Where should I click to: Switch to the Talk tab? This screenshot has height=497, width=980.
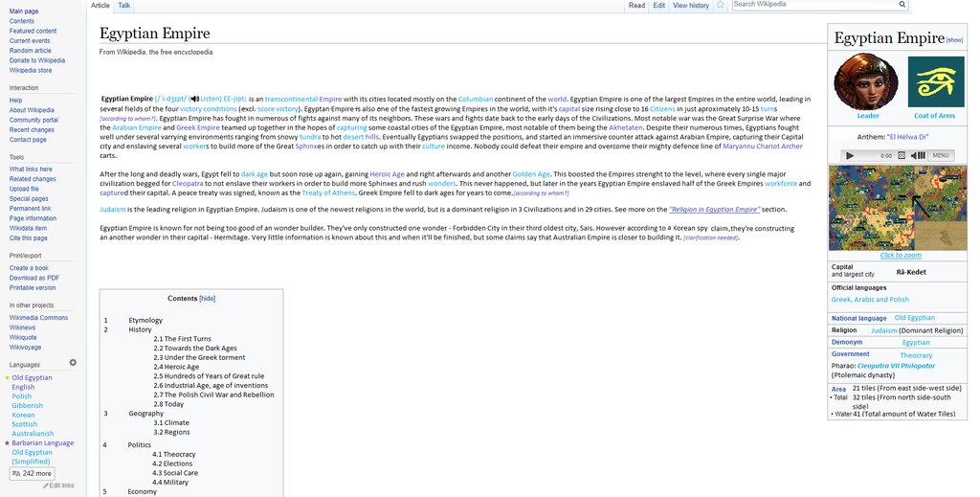(x=123, y=6)
